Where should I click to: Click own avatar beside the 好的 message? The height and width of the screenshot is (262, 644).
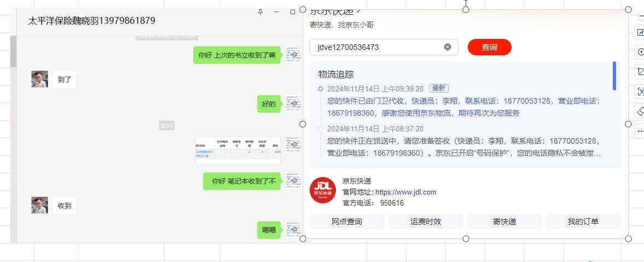(x=294, y=104)
